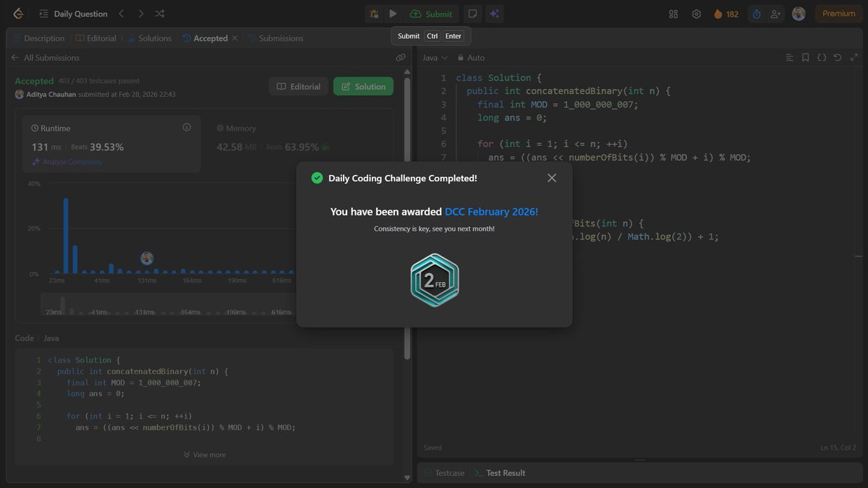Start the timer stopwatch icon
The image size is (868, 488).
tap(757, 14)
